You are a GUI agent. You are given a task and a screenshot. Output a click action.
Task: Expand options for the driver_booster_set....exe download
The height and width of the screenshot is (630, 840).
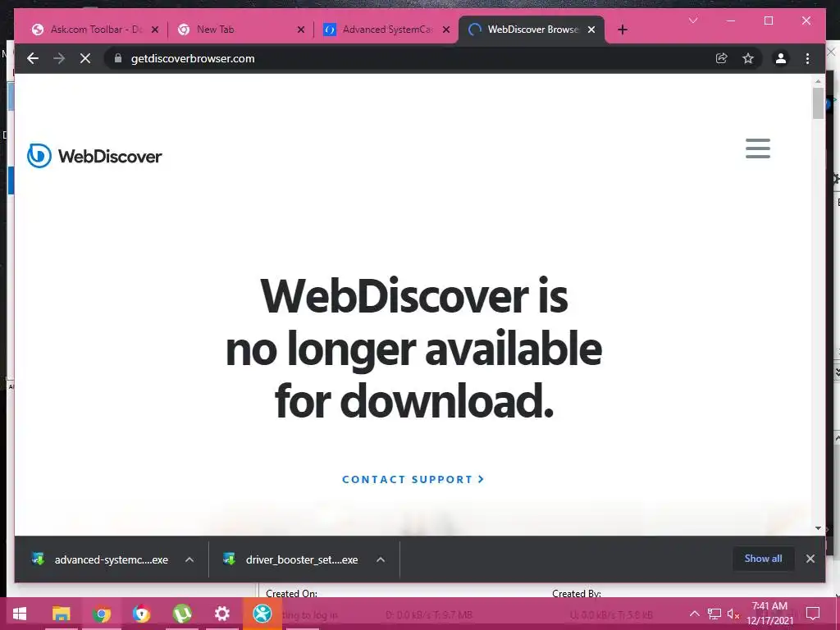pos(381,559)
